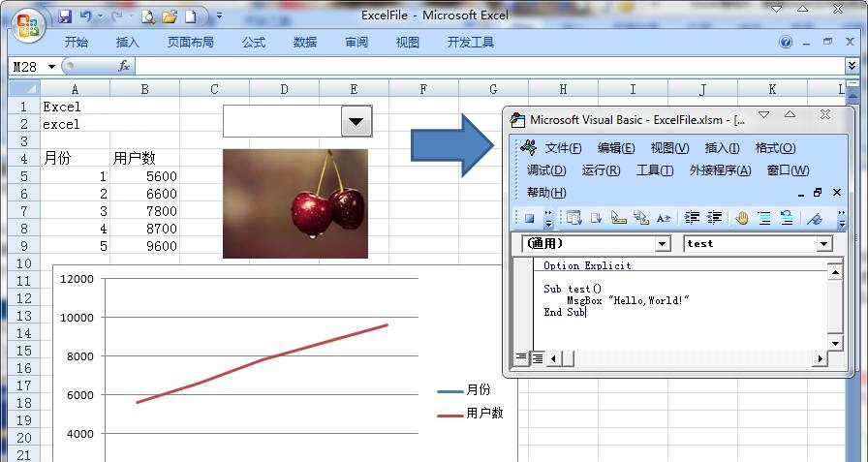Click the fx Insert Function icon
Viewport: 868px width, 462px height.
(x=124, y=67)
